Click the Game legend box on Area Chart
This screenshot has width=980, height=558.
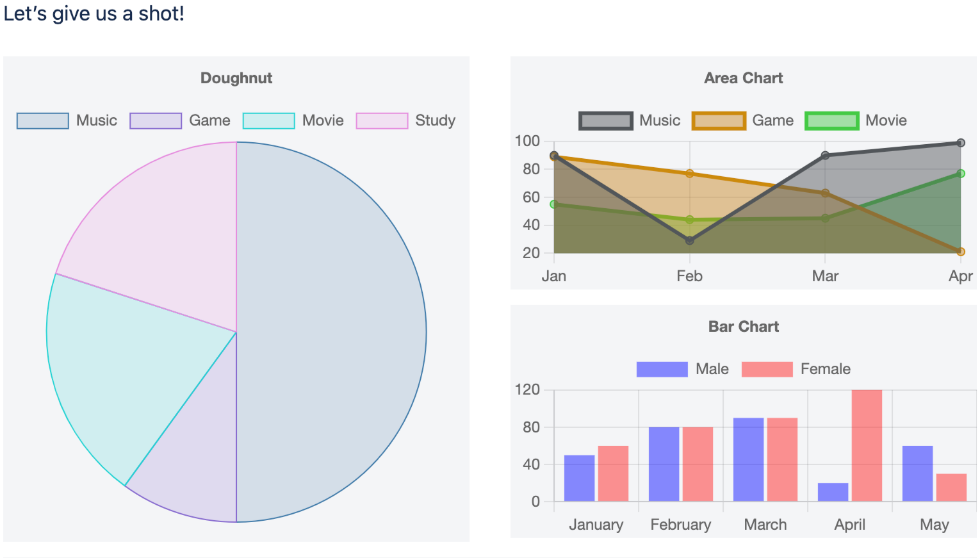coord(719,120)
